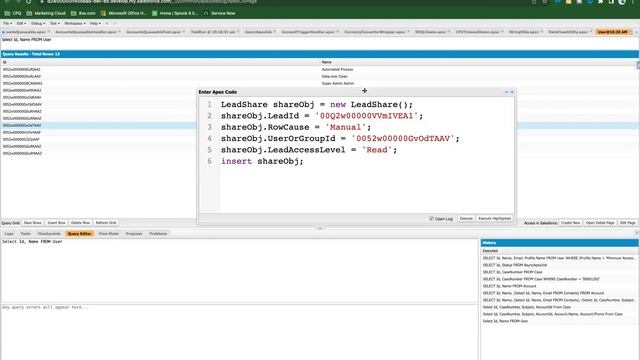The width and height of the screenshot is (640, 360).
Task: Click the Execute Highlighted button
Action: [x=494, y=219]
